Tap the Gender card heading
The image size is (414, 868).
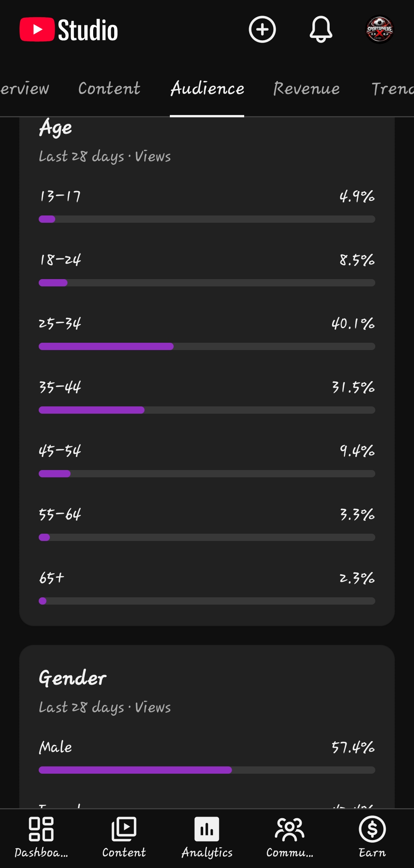point(72,678)
